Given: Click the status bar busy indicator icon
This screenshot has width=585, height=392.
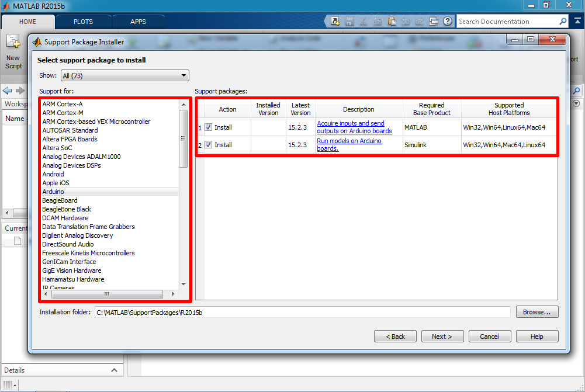Looking at the screenshot, I should pyautogui.click(x=8, y=384).
